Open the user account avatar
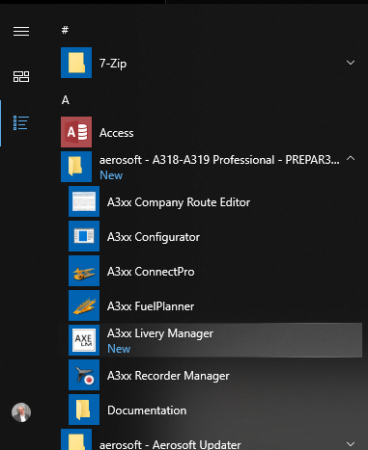The width and height of the screenshot is (368, 450). pyautogui.click(x=21, y=413)
